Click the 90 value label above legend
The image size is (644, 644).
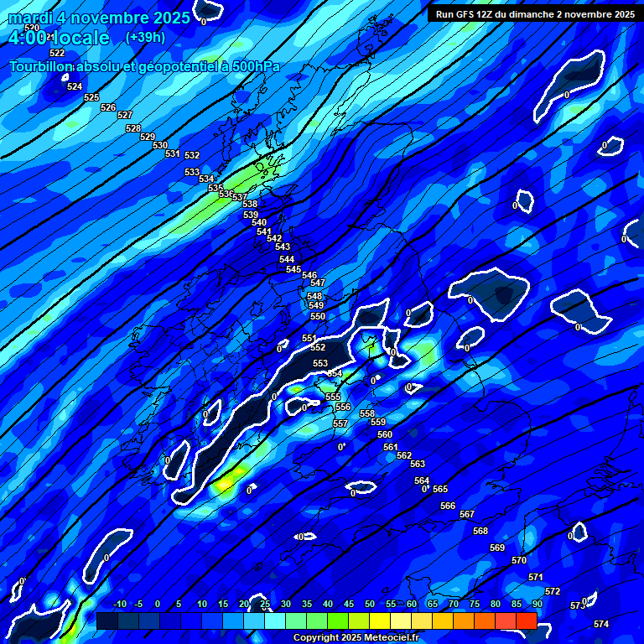537,604
